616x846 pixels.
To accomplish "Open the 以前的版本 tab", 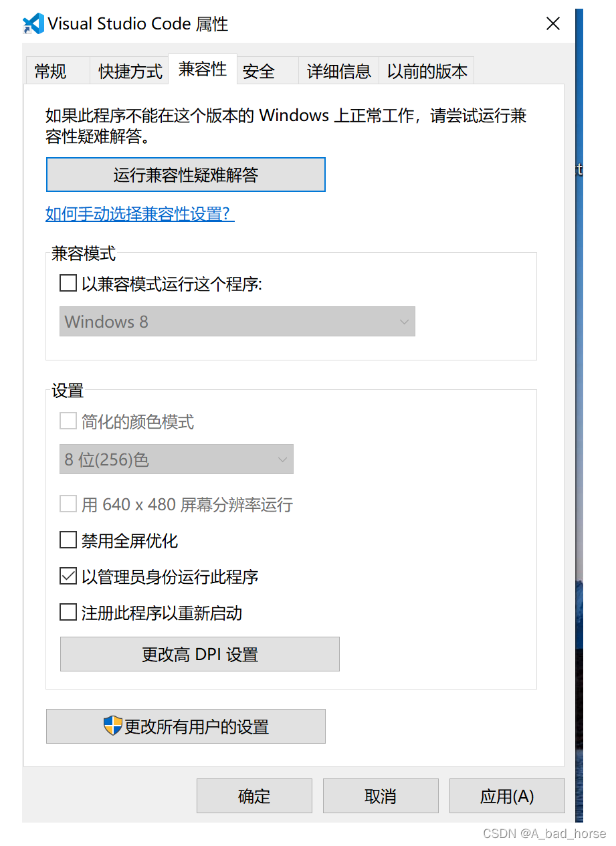I will point(426,71).
